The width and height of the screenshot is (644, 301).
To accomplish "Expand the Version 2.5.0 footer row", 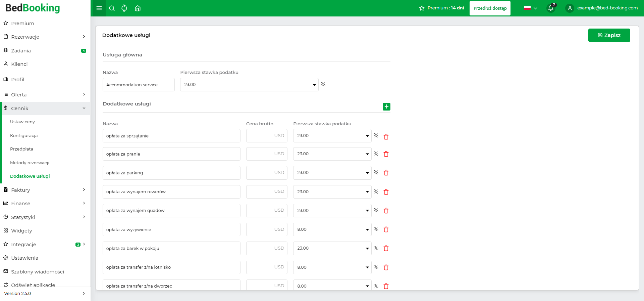I will (45, 294).
